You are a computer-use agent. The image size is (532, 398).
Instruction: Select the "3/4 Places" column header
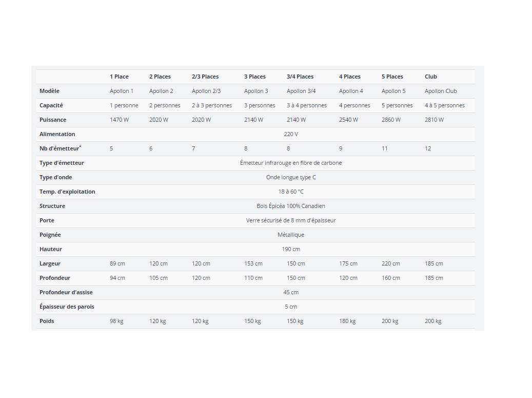point(300,77)
